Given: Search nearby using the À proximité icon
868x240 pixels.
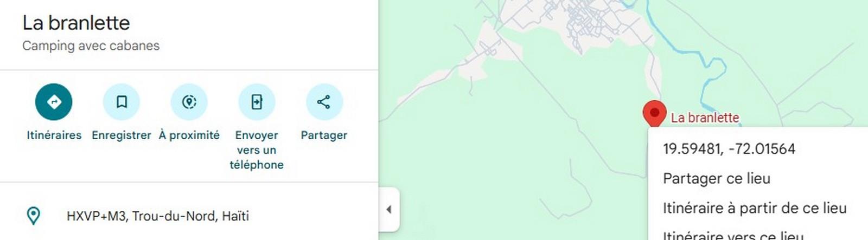Looking at the screenshot, I should pos(189,102).
